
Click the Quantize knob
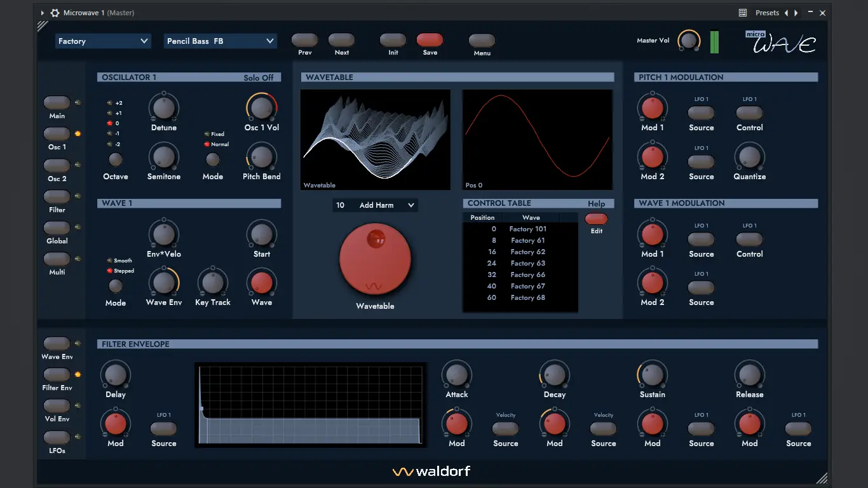pyautogui.click(x=750, y=156)
